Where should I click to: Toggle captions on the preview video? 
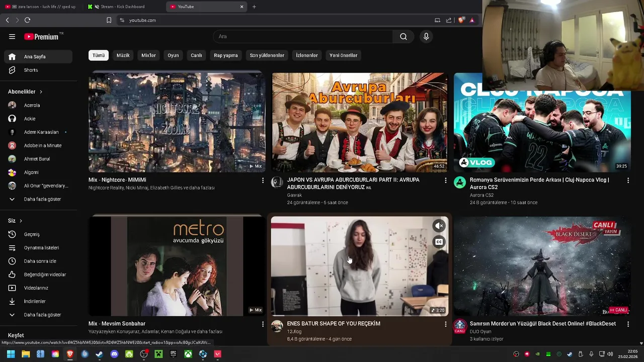click(439, 242)
